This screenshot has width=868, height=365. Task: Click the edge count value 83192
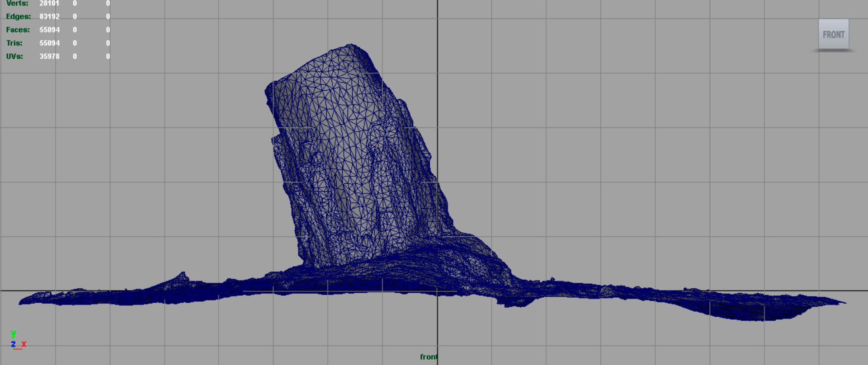click(x=49, y=16)
